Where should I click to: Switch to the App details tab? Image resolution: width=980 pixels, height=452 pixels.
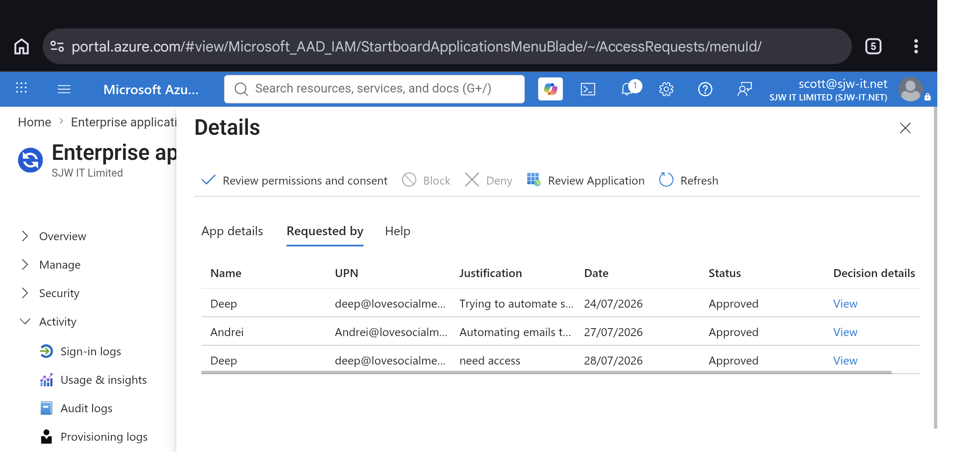tap(232, 231)
